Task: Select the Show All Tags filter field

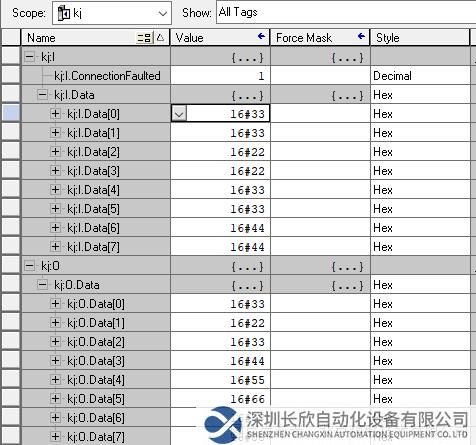Action: coord(346,13)
